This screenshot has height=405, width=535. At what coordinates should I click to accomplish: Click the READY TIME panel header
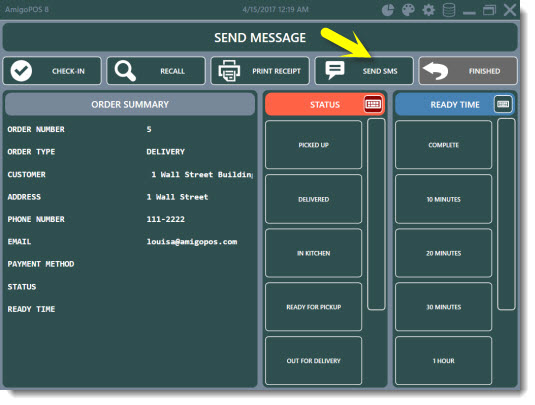click(x=455, y=104)
